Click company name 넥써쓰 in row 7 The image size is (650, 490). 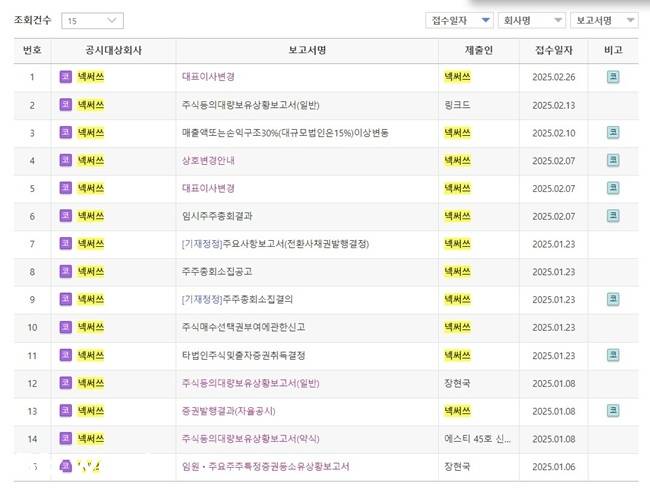coord(91,244)
